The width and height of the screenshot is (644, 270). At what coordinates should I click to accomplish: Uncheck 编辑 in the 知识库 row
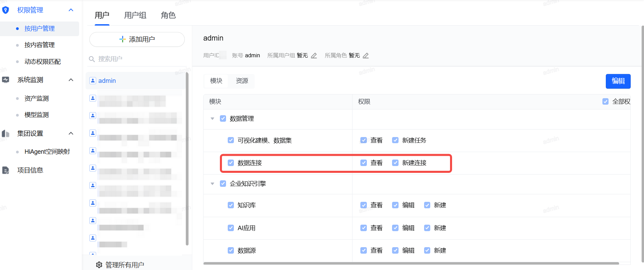tap(395, 205)
